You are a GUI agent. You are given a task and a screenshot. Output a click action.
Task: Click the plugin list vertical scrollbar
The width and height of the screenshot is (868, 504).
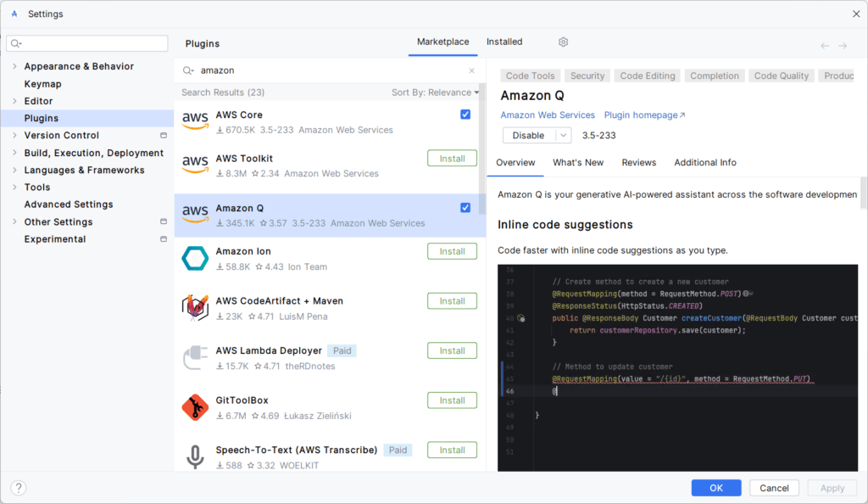pos(482,149)
